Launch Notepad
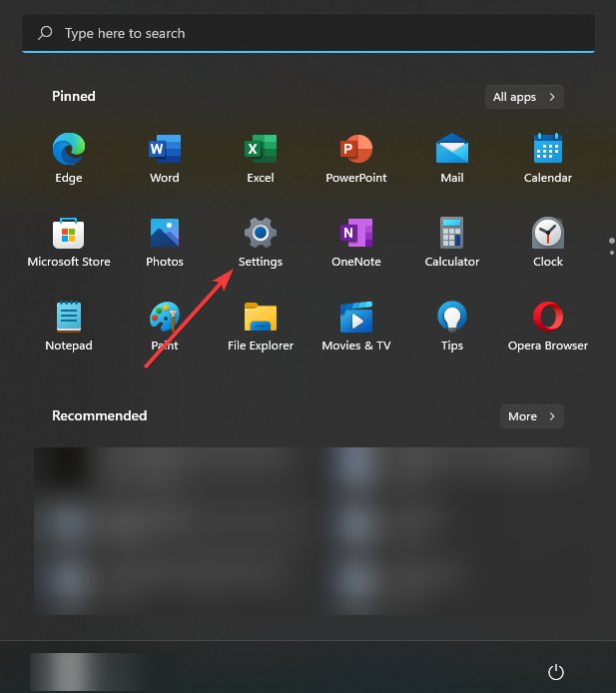 (69, 317)
